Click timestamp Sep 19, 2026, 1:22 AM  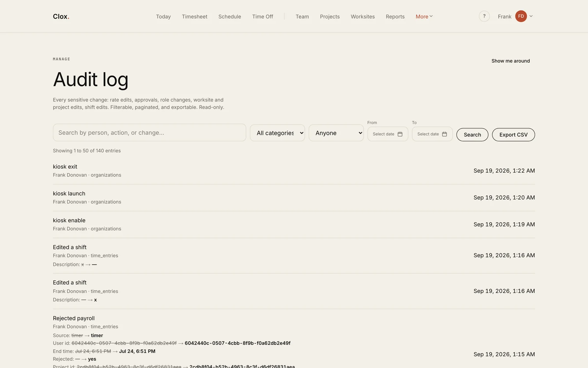point(504,171)
